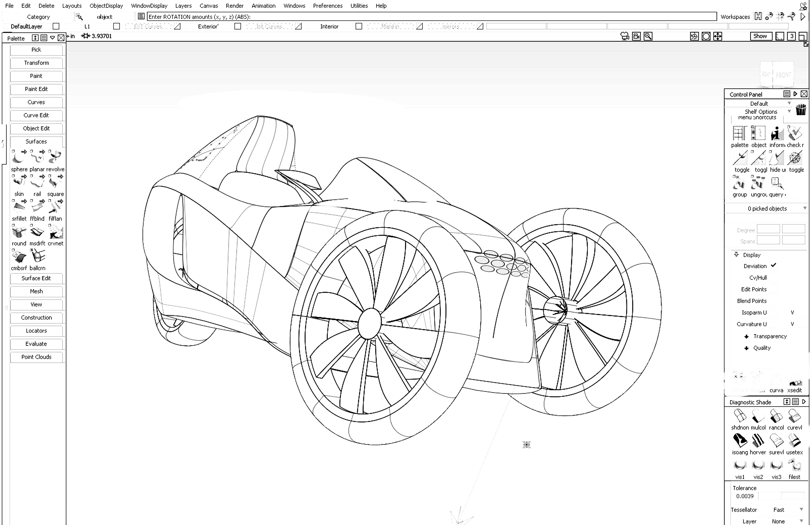Open the Surface Edit palette tab
Viewport: 812px width, 525px height.
click(36, 278)
